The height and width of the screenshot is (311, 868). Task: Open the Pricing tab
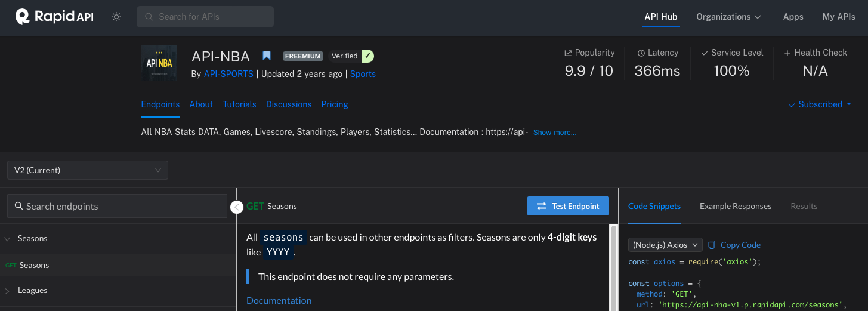tap(335, 104)
